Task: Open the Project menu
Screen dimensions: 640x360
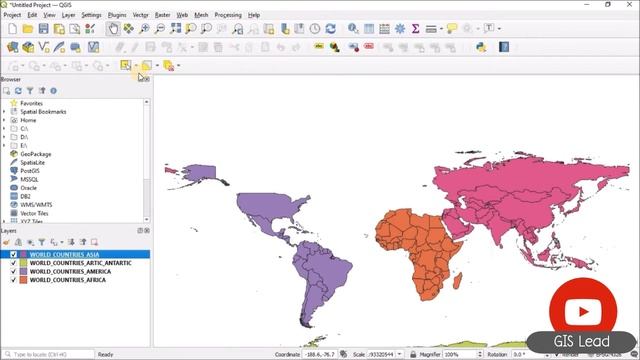Action: [12, 15]
